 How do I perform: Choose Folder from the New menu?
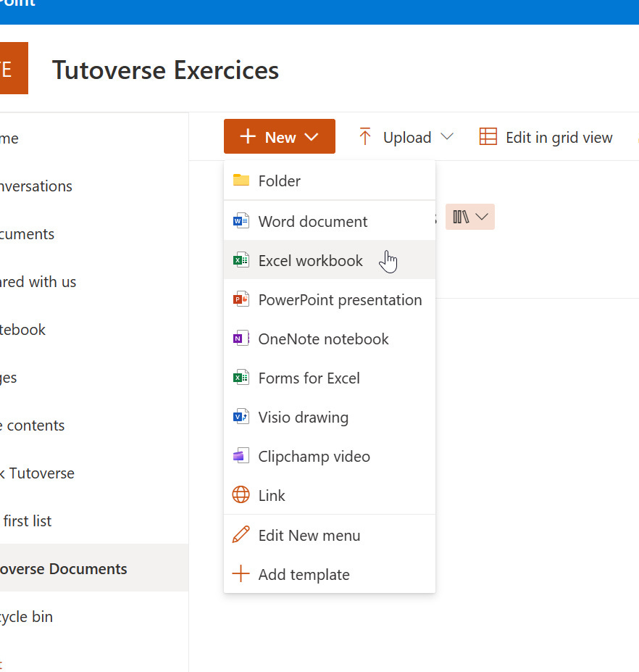click(330, 181)
